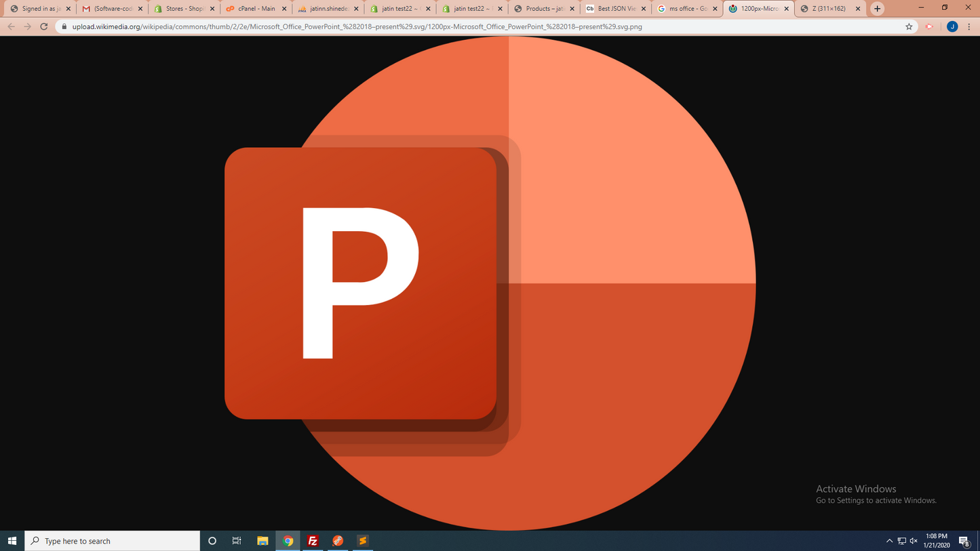The image size is (980, 551).
Task: Close the 'Stores - Shopi' tab
Action: point(212,9)
